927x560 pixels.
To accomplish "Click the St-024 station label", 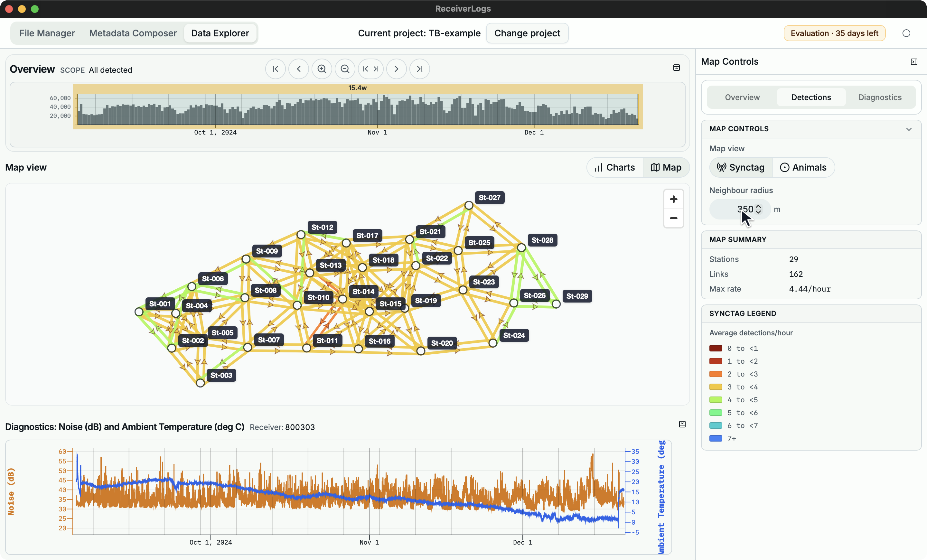I will [x=514, y=335].
